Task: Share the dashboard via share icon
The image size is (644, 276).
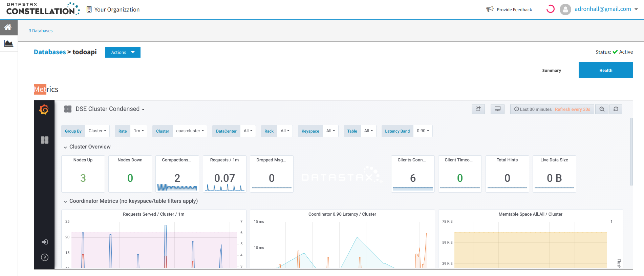Action: coord(478,109)
